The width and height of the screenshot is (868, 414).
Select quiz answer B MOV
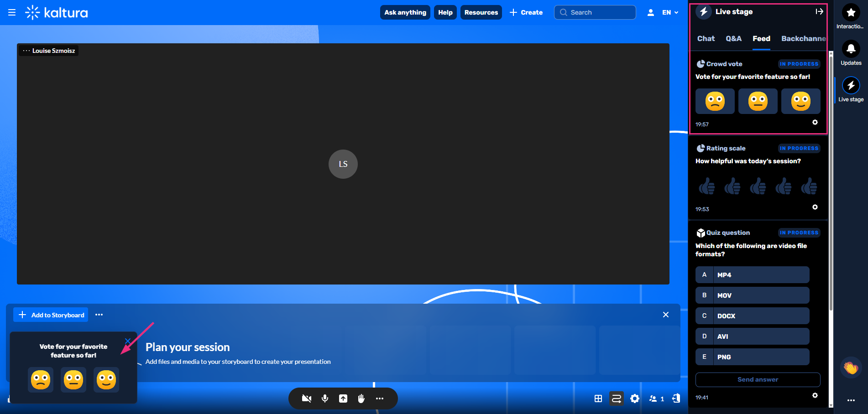(x=753, y=295)
